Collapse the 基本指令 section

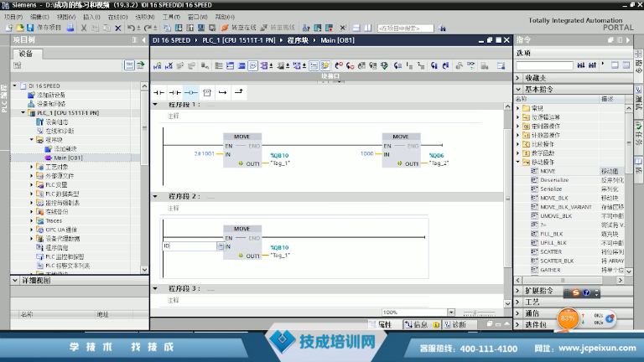click(x=518, y=89)
